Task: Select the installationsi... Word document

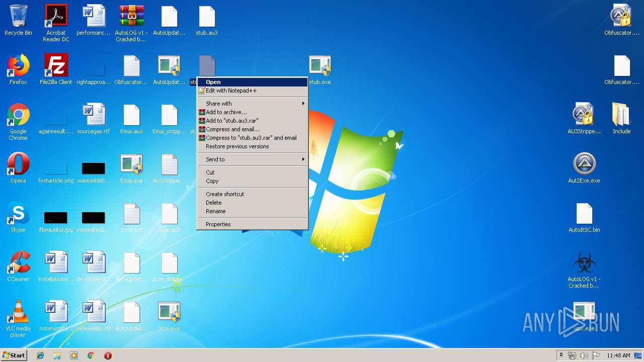Action: coord(56,266)
